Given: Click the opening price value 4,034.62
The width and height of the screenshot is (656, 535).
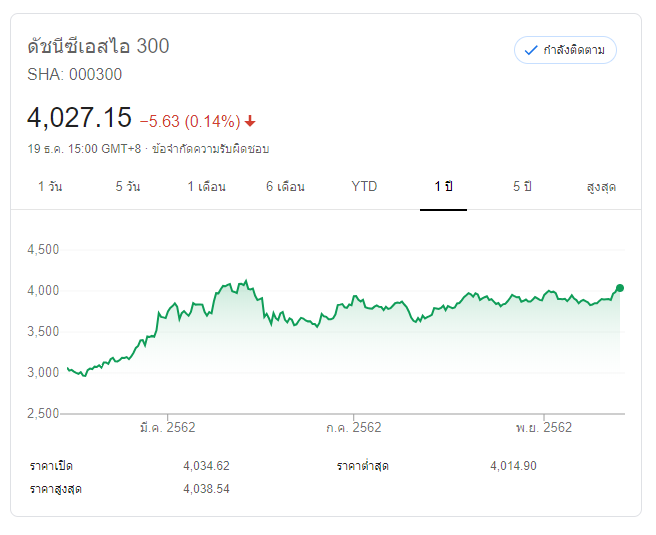Looking at the screenshot, I should point(206,466).
